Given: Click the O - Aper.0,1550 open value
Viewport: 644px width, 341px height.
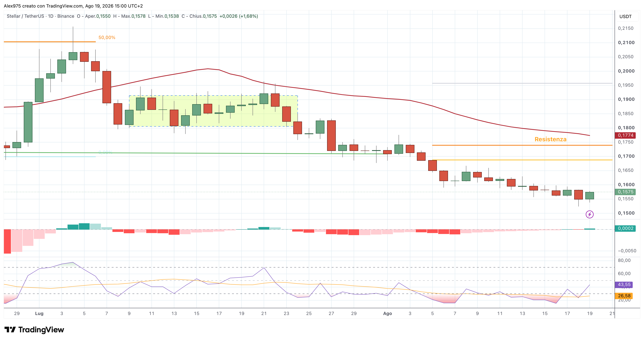Looking at the screenshot, I should 94,16.
